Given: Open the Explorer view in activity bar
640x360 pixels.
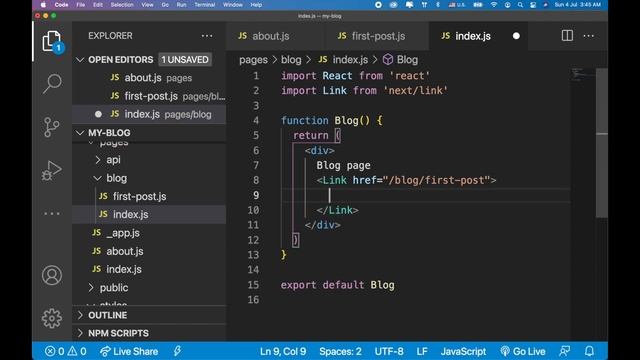Looking at the screenshot, I should tap(51, 41).
